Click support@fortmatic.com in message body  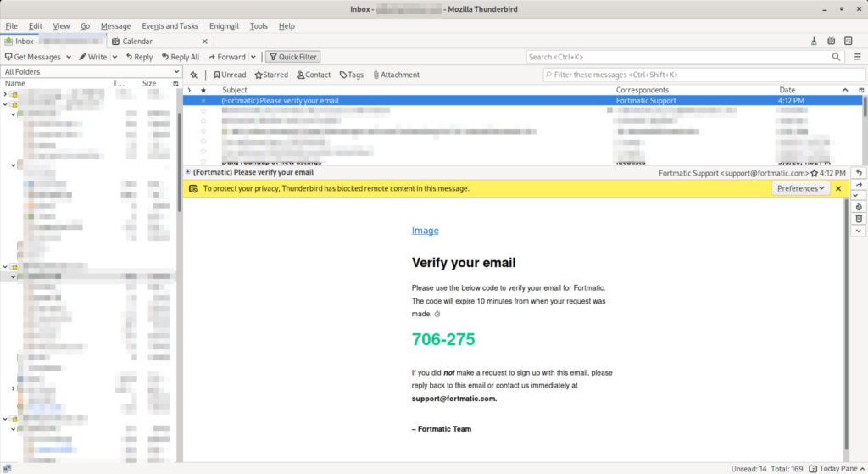click(453, 399)
